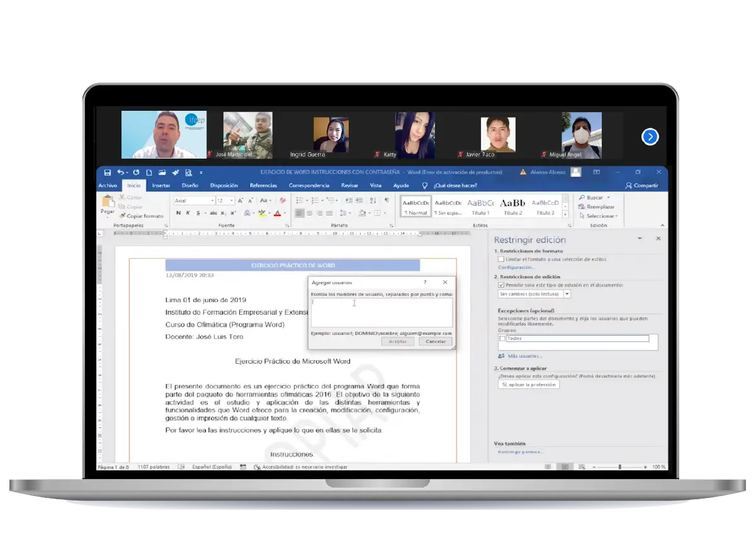Viewport: 756px width, 542px height.
Task: Align text to the right
Action: pos(319,213)
